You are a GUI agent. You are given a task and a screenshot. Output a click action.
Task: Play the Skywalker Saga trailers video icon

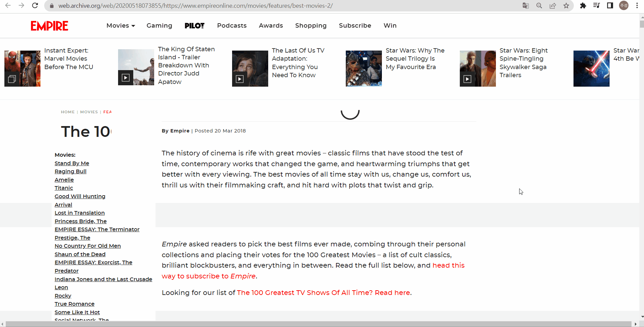[x=467, y=79]
